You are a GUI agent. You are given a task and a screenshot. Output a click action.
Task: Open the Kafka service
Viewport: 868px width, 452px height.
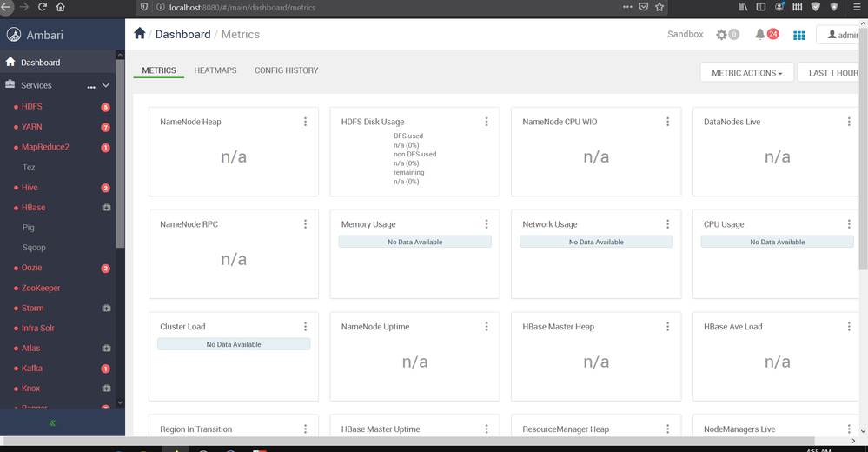click(x=31, y=369)
